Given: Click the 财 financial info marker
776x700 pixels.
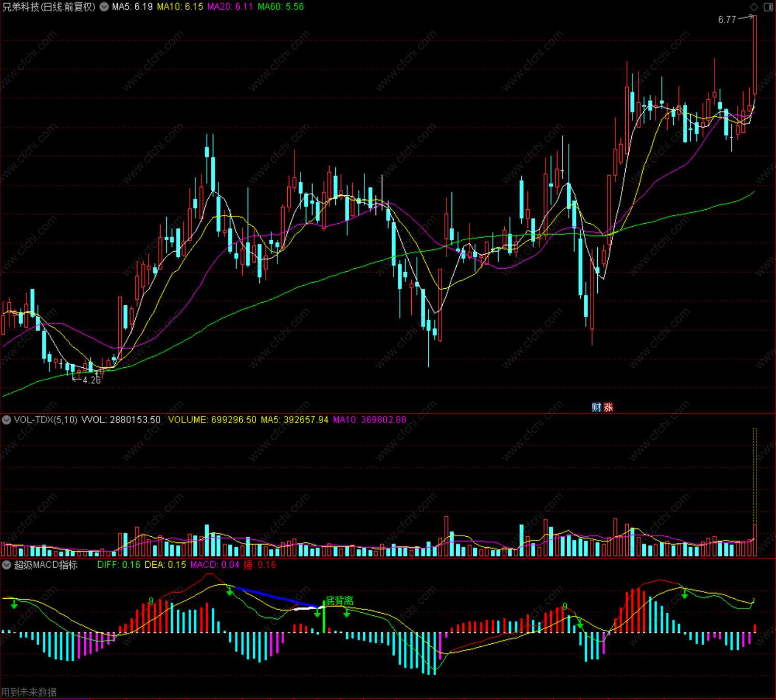Looking at the screenshot, I should pyautogui.click(x=596, y=407).
